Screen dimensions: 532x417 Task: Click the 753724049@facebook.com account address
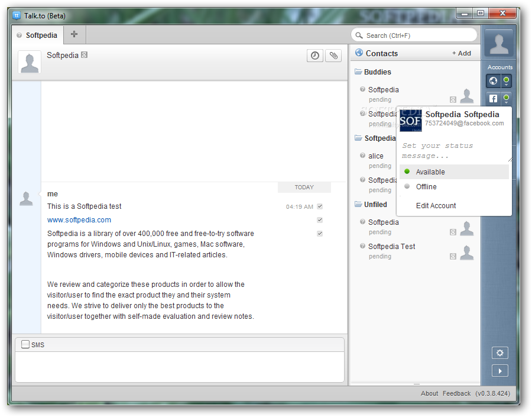pos(464,123)
